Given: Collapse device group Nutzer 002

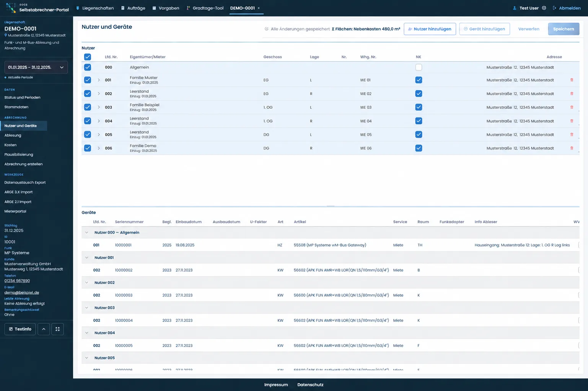Looking at the screenshot, I should [86, 283].
